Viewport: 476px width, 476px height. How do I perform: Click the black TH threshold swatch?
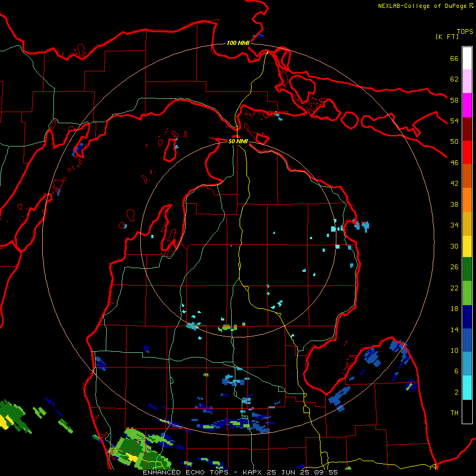[x=467, y=411]
